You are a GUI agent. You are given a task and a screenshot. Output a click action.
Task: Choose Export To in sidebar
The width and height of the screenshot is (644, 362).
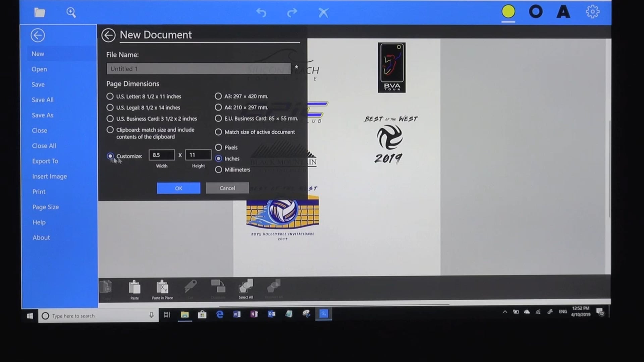click(45, 161)
